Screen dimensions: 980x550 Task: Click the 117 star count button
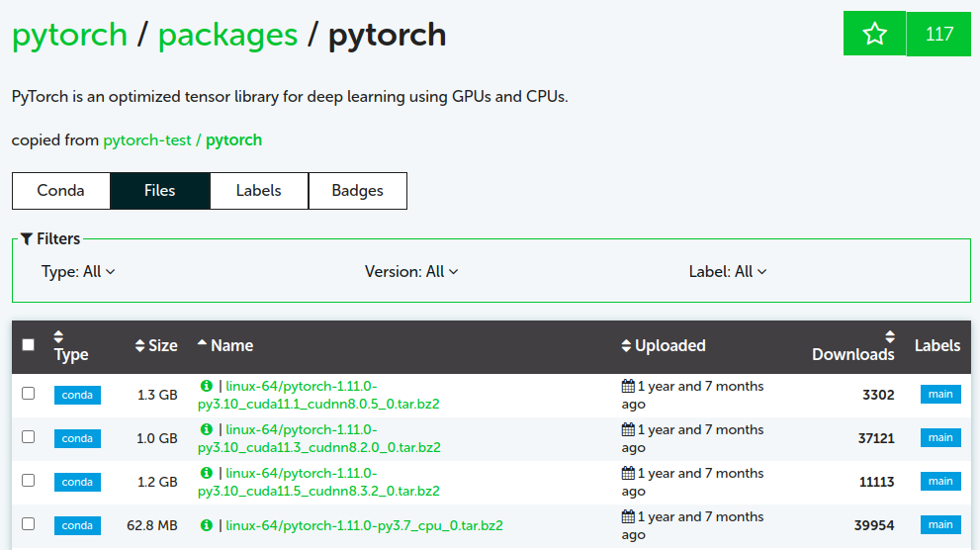pos(938,34)
